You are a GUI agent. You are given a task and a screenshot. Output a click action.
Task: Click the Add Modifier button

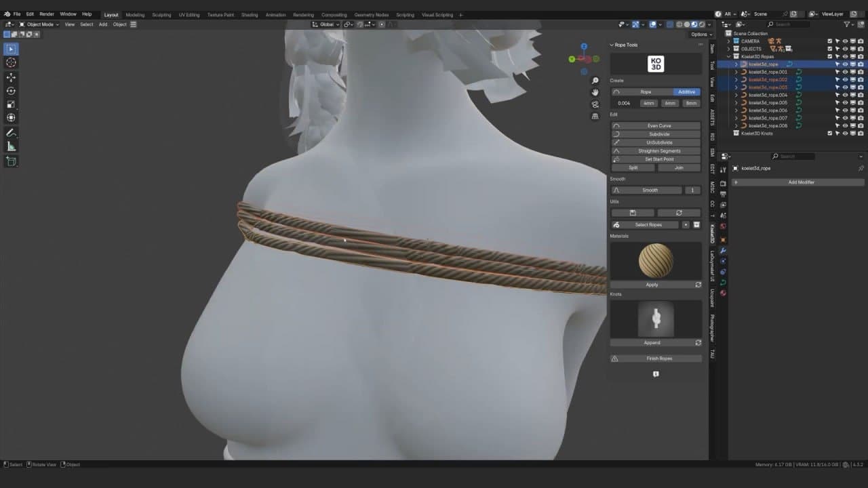pos(797,182)
